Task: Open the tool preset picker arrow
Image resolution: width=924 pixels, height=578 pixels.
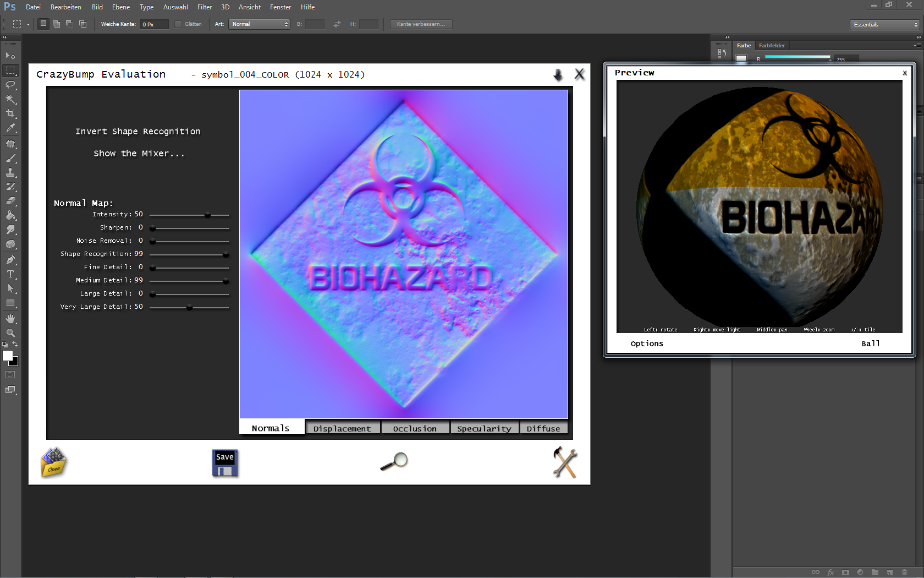Action: (28, 24)
